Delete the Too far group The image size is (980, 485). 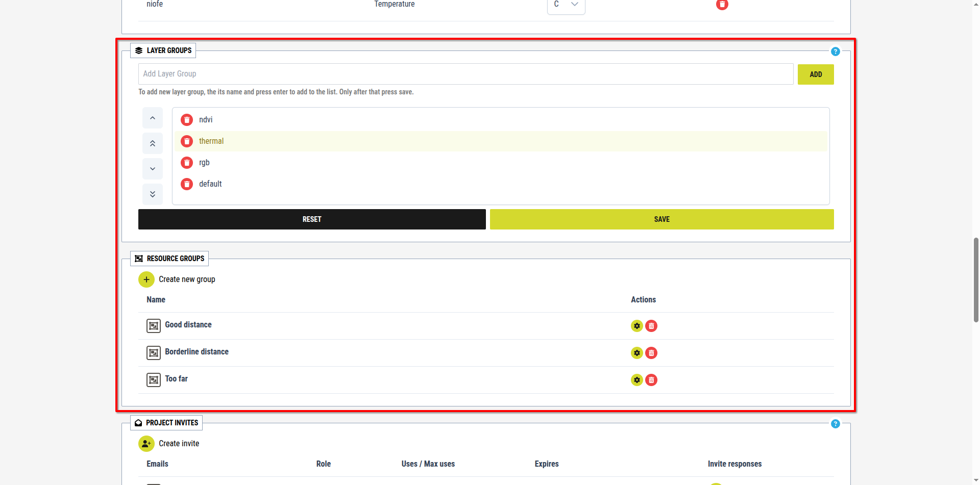[651, 380]
